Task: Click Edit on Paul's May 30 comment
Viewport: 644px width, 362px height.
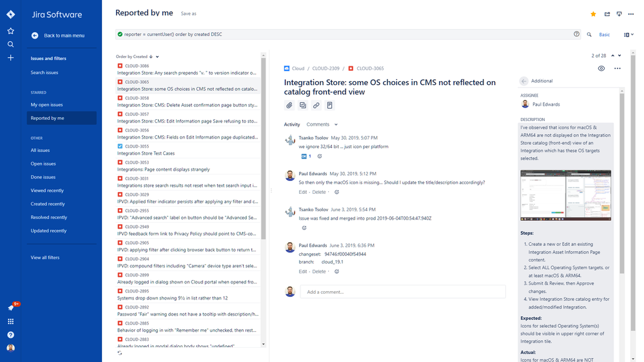Action: pos(303,192)
